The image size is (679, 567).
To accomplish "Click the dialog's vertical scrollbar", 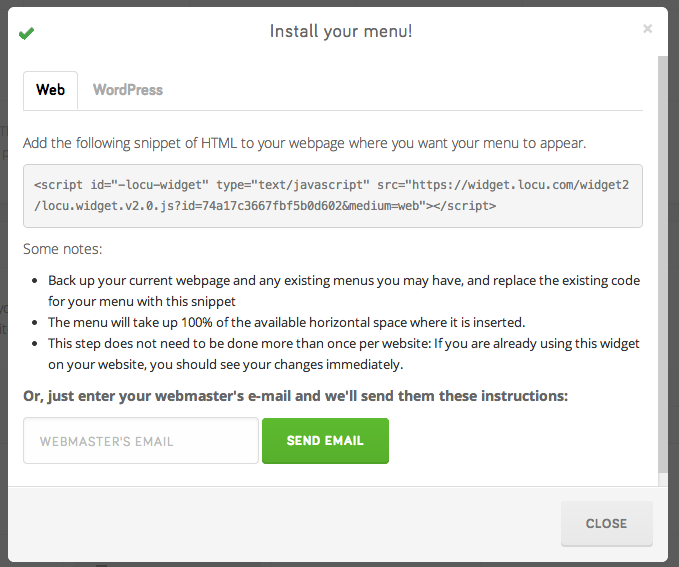I will coord(663,264).
